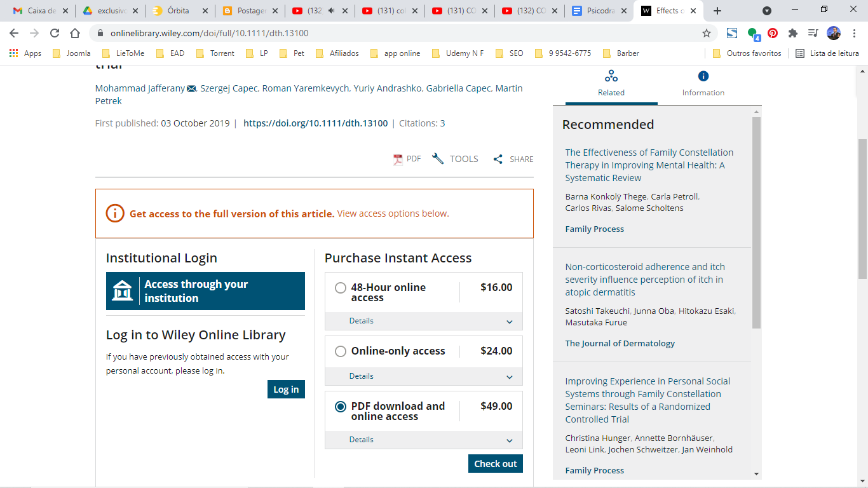The height and width of the screenshot is (488, 868).
Task: Open the Joomla bookmark folder
Action: (72, 53)
